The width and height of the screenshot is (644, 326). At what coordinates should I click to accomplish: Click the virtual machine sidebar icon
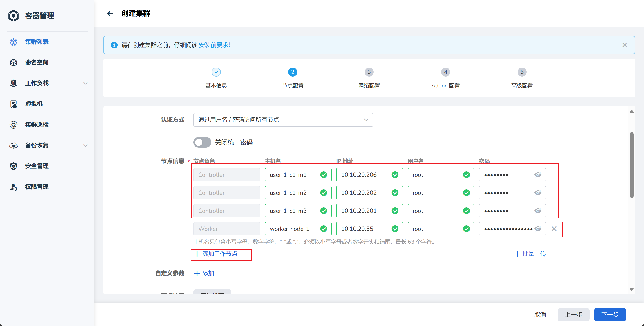(13, 104)
